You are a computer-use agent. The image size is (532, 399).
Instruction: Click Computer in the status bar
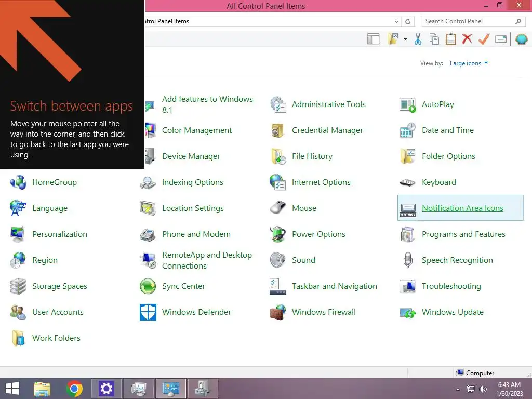coord(475,373)
